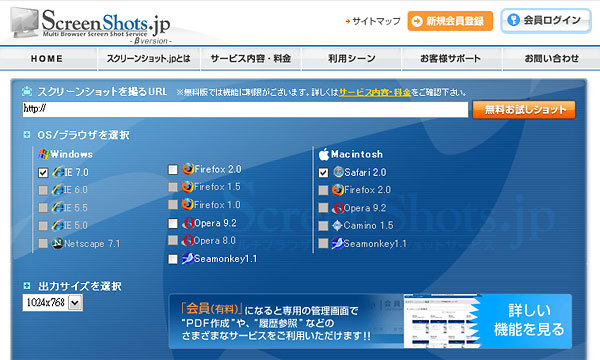
Task: Click the 新規会員登録 button
Action: (450, 21)
